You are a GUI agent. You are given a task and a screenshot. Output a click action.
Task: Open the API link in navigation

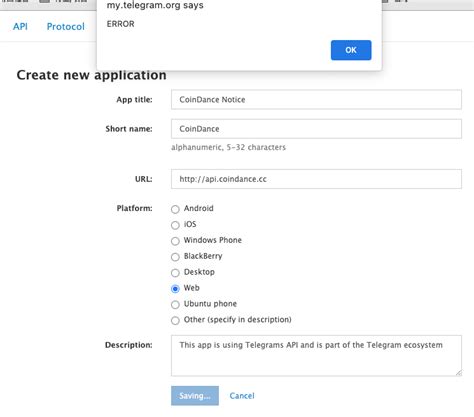20,26
